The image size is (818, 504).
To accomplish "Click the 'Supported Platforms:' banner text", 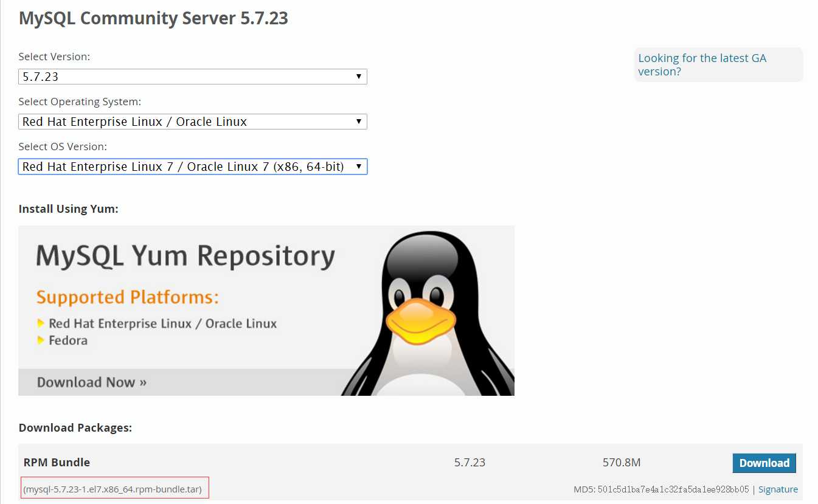I will 127,297.
